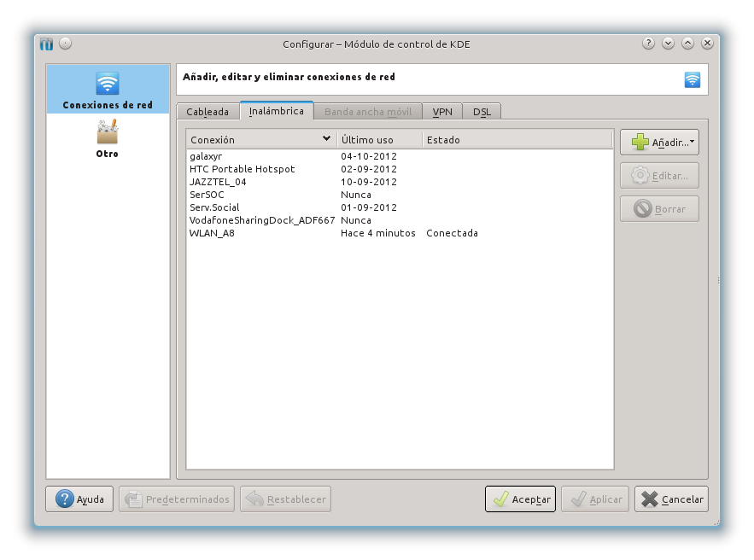The height and width of the screenshot is (560, 754).
Task: Click the Predeterminados button
Action: click(x=177, y=499)
